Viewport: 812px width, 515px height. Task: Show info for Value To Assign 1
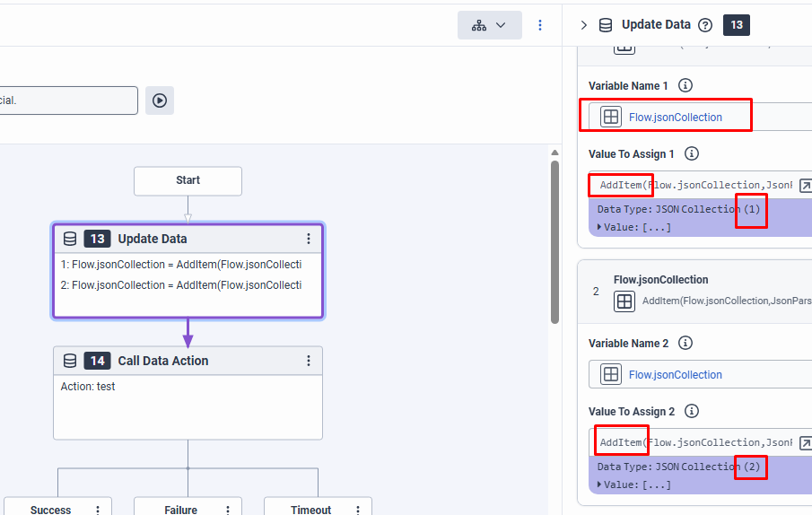pyautogui.click(x=692, y=154)
